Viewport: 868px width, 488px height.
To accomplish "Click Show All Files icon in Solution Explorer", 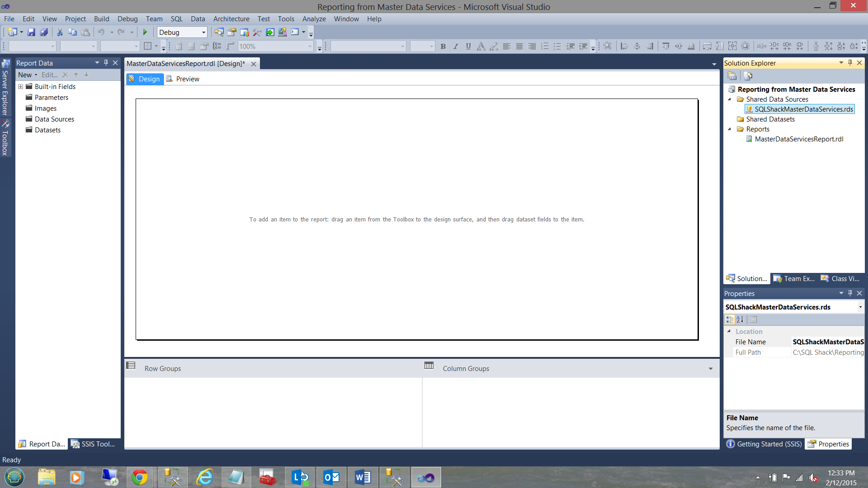I will (748, 76).
